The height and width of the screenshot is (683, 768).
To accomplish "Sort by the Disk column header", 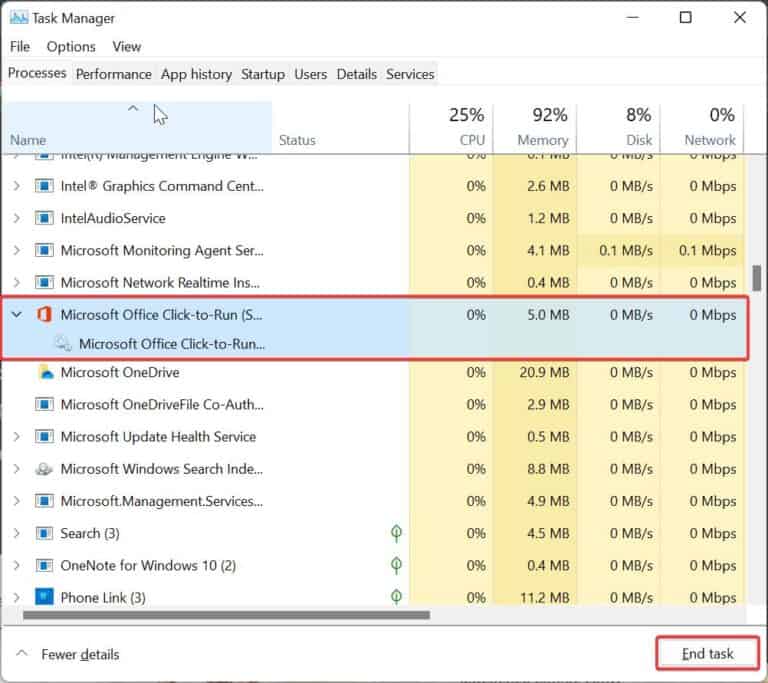I will point(619,126).
